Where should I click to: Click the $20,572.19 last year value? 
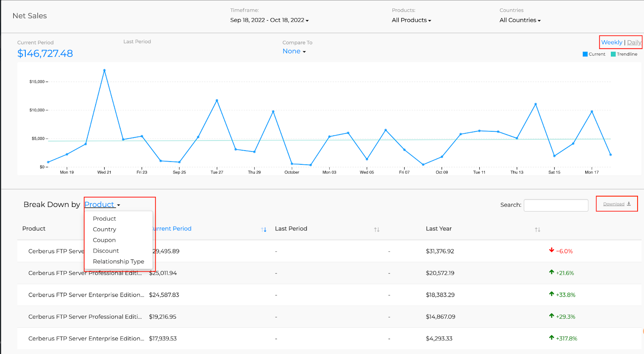point(440,273)
